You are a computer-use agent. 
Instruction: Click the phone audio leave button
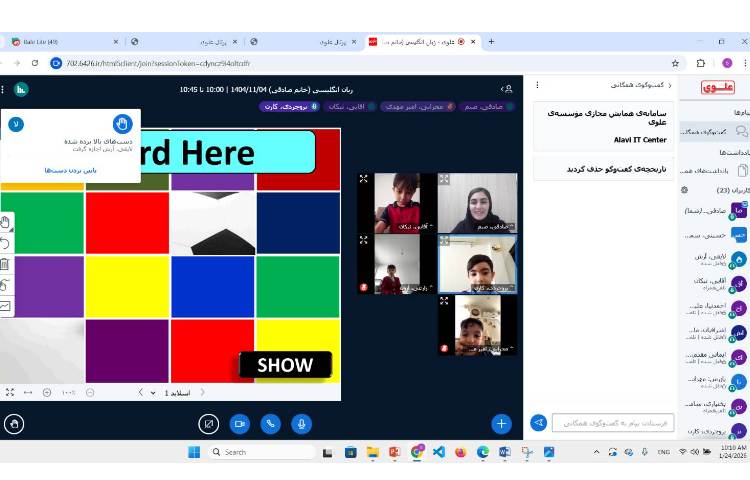click(x=270, y=424)
